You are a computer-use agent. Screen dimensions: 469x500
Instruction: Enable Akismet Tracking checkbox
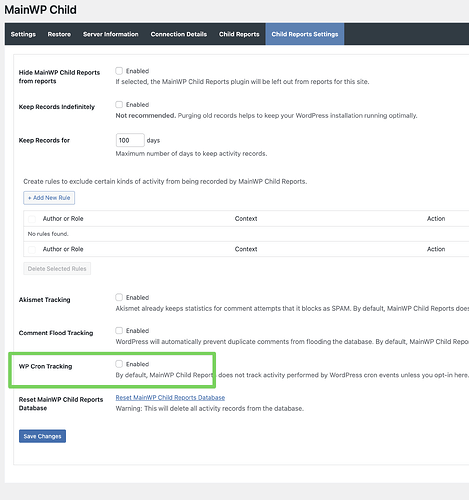119,297
